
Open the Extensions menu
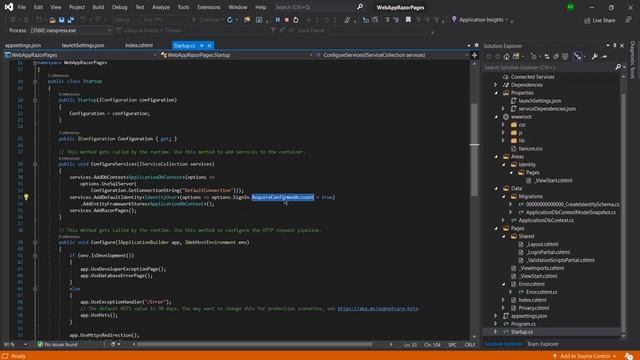209,7
